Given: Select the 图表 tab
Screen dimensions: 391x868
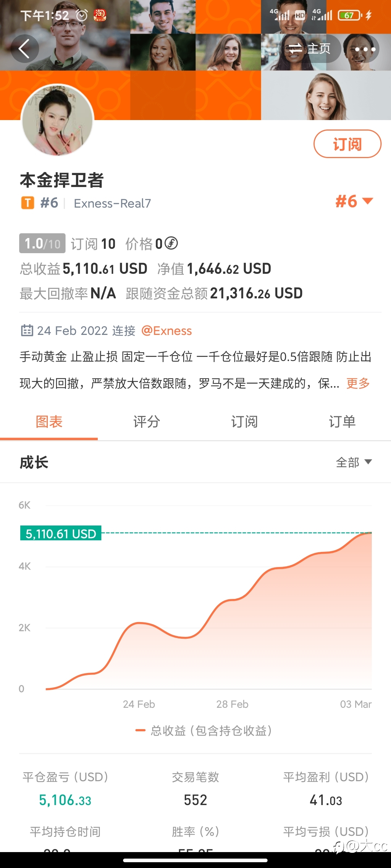Looking at the screenshot, I should [x=49, y=422].
